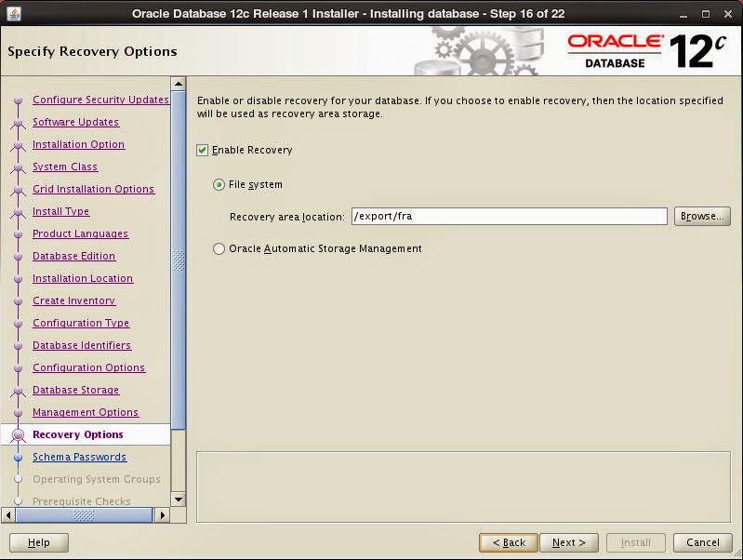743x560 pixels.
Task: Maximize the installer window
Action: (x=706, y=14)
